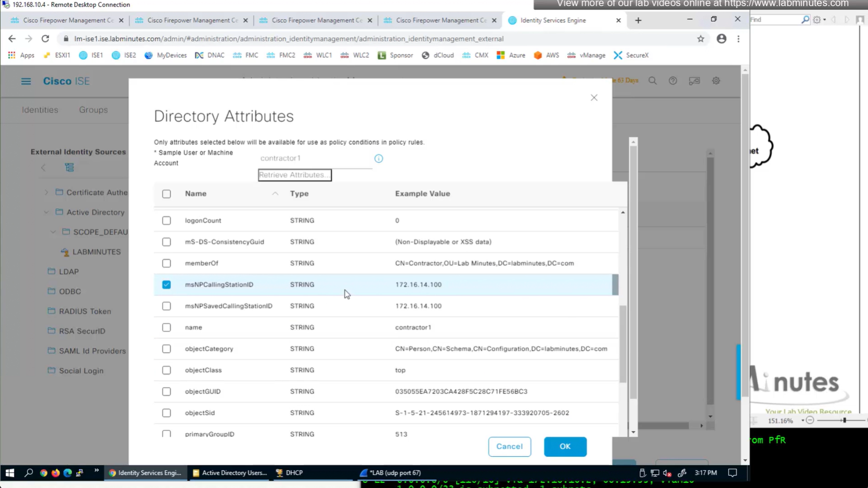Open the ISE settings gear icon
Screen dimensions: 868x488
(x=716, y=81)
